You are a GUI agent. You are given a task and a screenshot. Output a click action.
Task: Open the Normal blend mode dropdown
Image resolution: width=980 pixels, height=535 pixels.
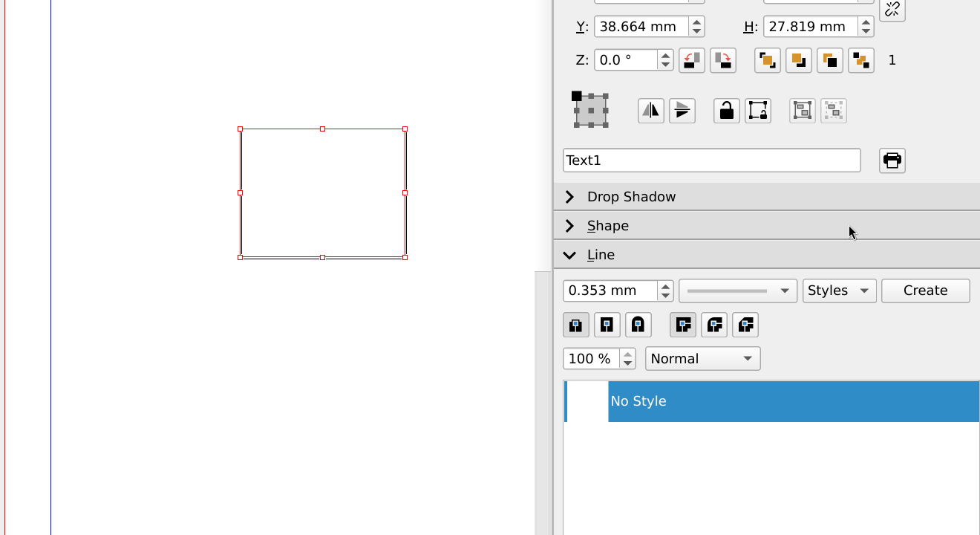pos(702,359)
